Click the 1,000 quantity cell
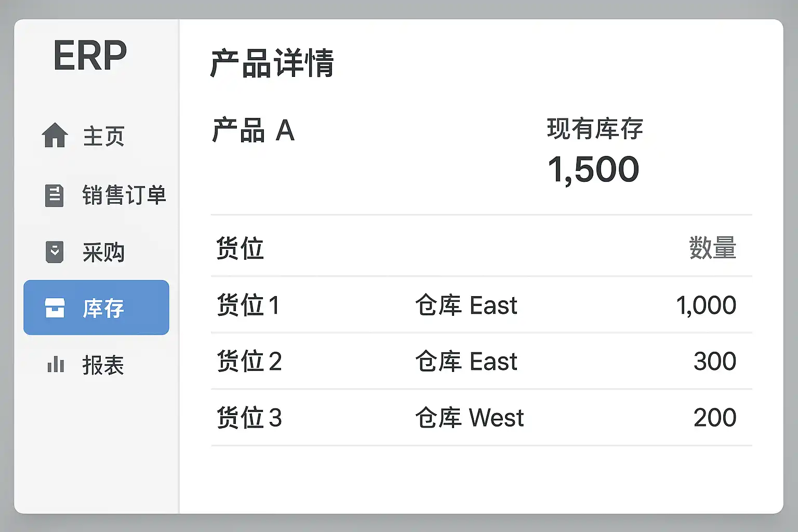Image resolution: width=798 pixels, height=532 pixels. click(706, 305)
